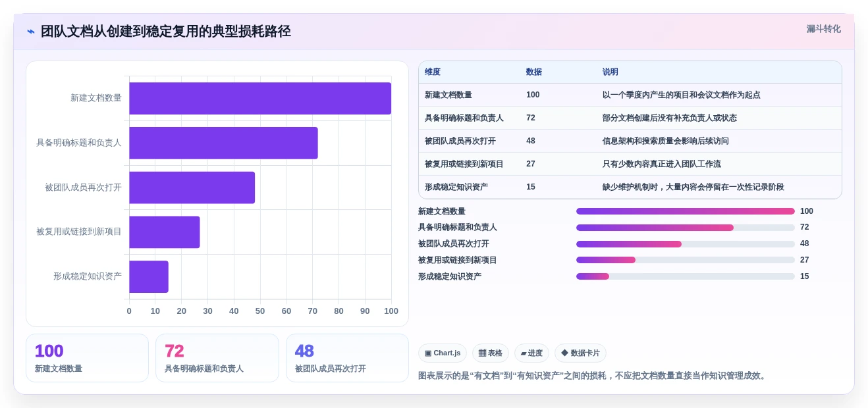This screenshot has width=868, height=408.
Task: Click description starting 缺少维护机制时
Action: pyautogui.click(x=693, y=187)
